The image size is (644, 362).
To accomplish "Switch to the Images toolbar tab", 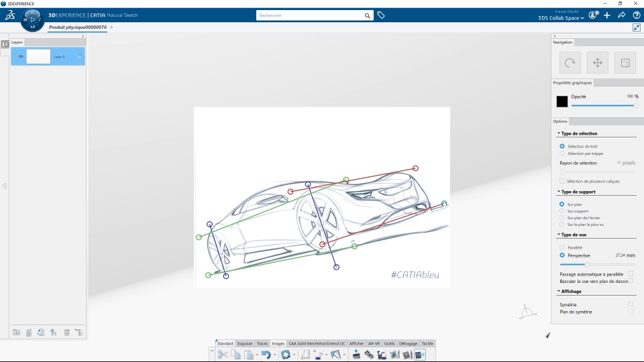I will tap(278, 343).
